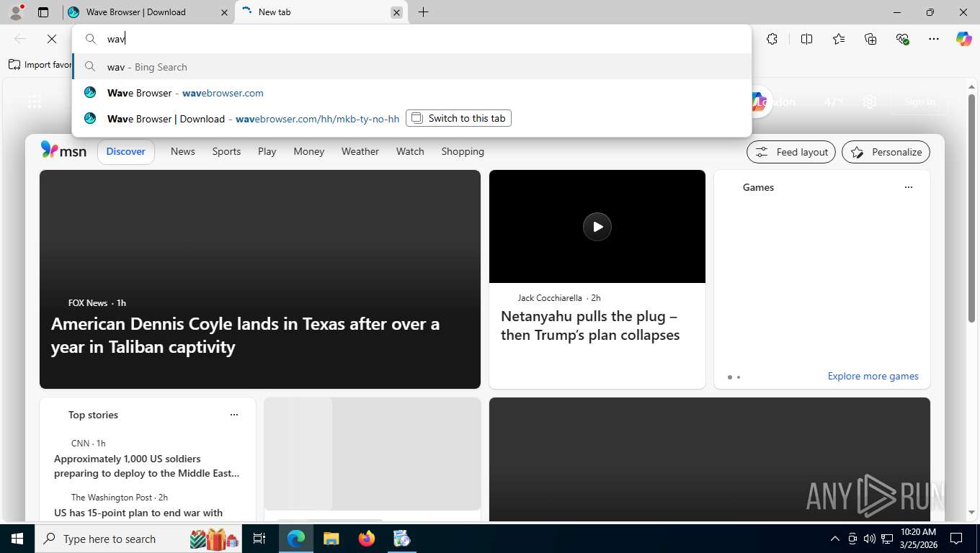Open the MSN app launcher grid

(x=34, y=102)
